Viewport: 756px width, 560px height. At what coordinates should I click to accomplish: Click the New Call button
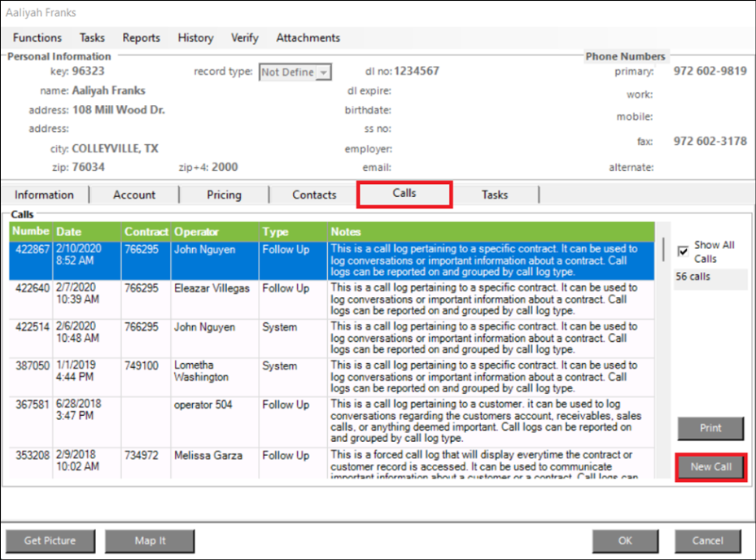(x=710, y=467)
